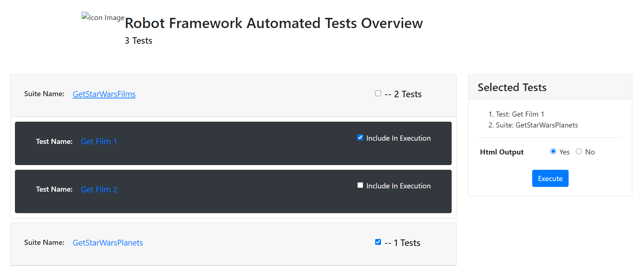This screenshot has width=644, height=278.
Task: Click the '3 Tests' subtitle text
Action: click(x=138, y=40)
